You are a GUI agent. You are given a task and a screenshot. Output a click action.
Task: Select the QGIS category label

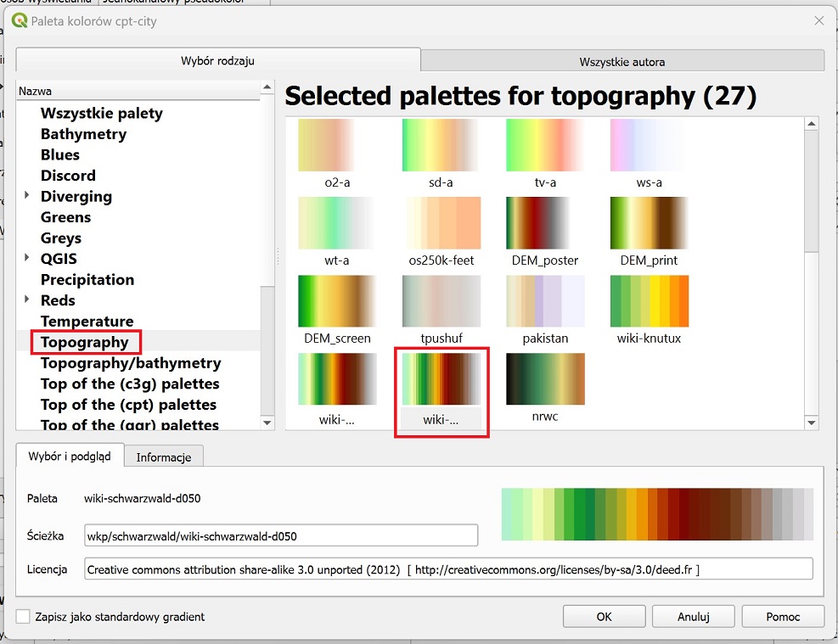click(59, 259)
